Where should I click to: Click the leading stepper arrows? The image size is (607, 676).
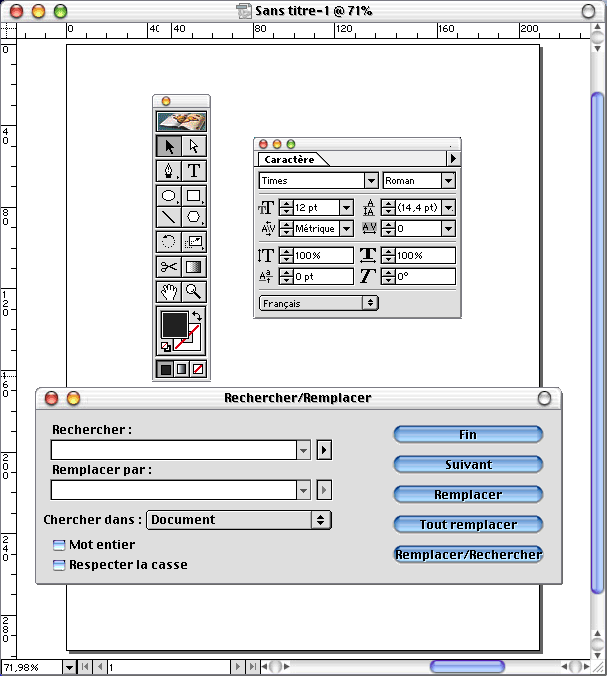tap(388, 208)
